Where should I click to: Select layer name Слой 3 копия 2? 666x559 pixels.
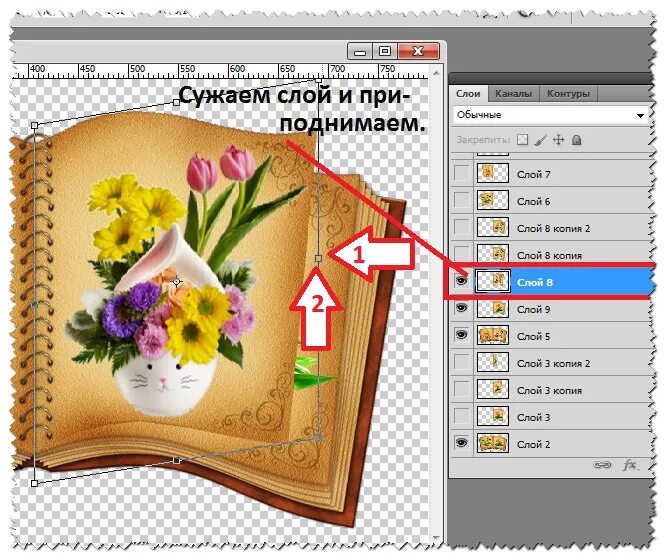[553, 364]
